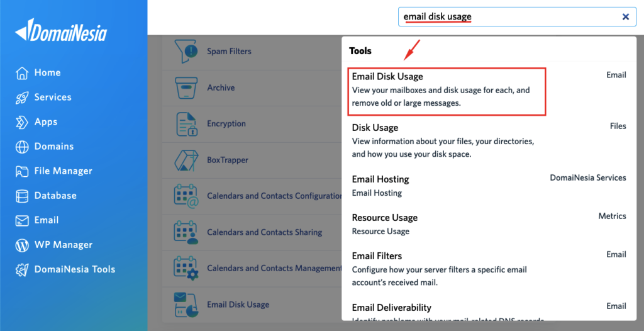Screen dimensions: 644x331
Task: Click 'View your mailboxes and disk usage' description
Action: pos(441,97)
